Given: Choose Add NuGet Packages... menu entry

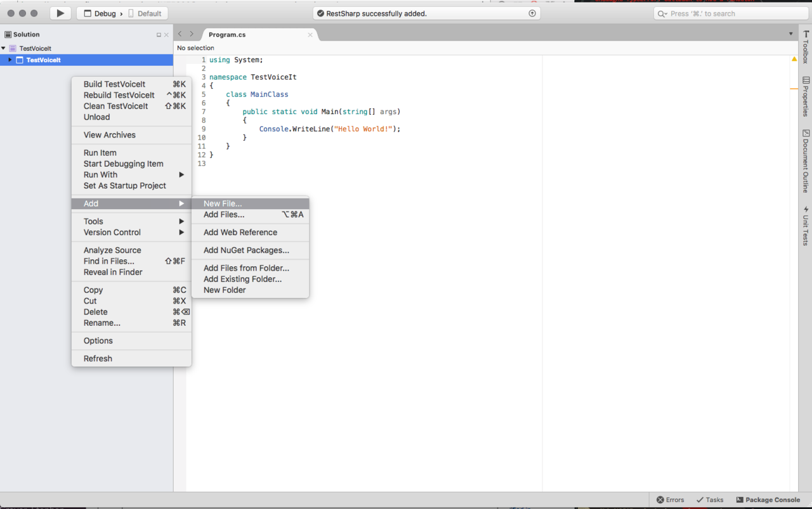Looking at the screenshot, I should (246, 250).
